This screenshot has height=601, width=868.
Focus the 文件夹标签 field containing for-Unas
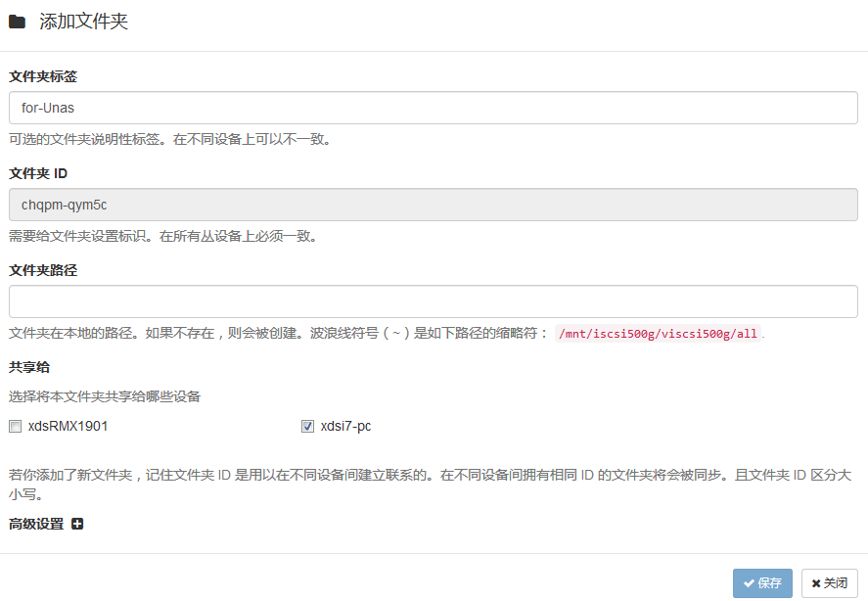433,108
